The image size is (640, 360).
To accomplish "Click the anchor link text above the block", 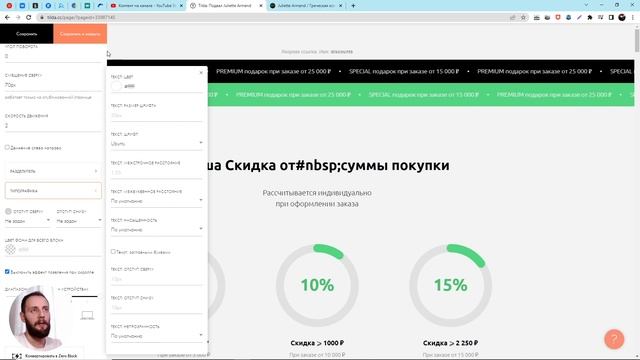I will [317, 52].
